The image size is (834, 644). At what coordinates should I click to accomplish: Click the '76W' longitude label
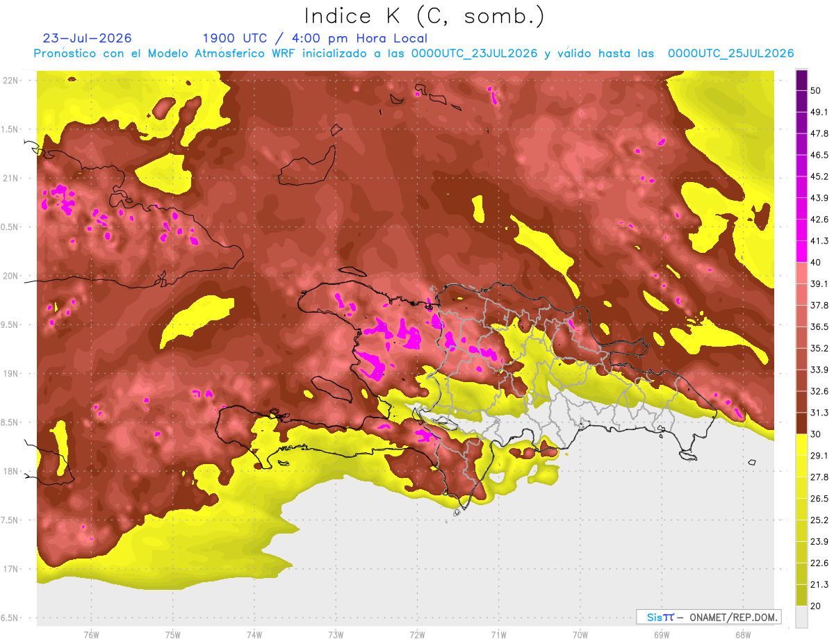[91, 635]
